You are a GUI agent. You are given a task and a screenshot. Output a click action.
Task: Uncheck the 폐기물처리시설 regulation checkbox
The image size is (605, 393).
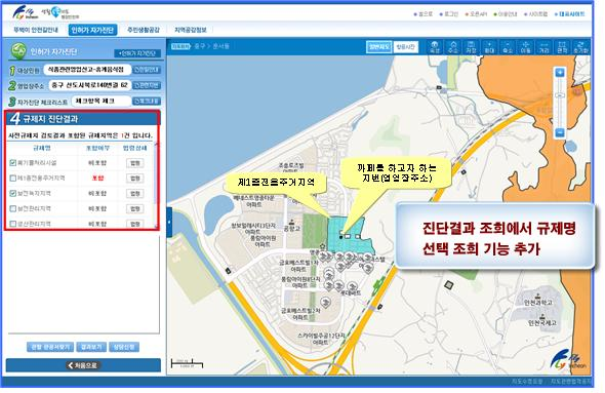point(13,163)
